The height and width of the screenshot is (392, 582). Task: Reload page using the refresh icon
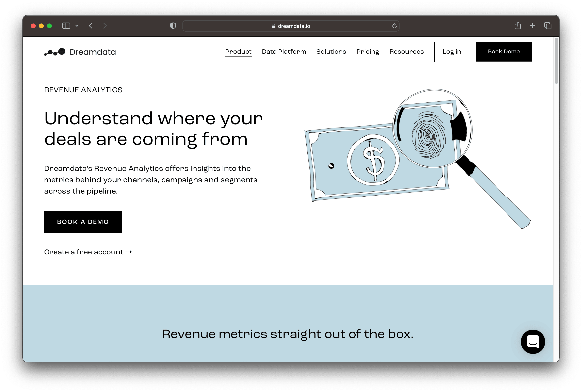point(394,26)
